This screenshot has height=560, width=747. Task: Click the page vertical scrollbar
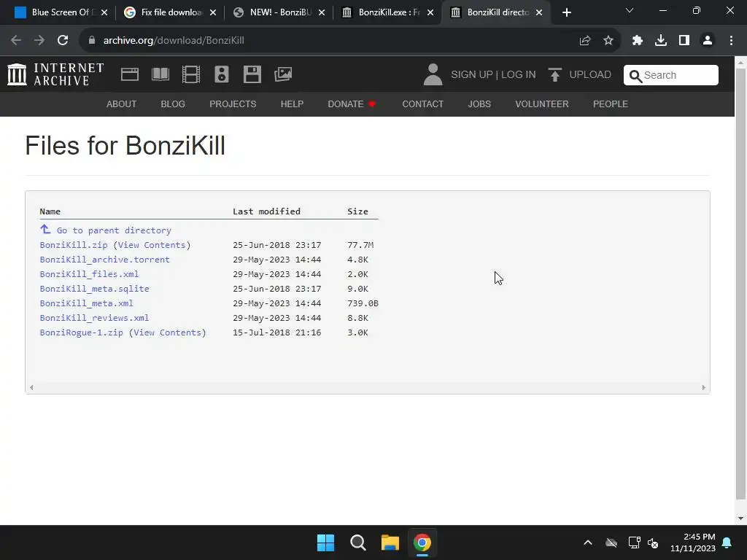740,286
